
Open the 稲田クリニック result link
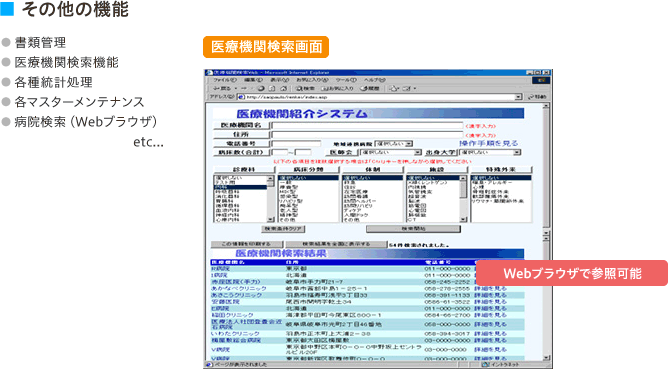tap(232, 315)
